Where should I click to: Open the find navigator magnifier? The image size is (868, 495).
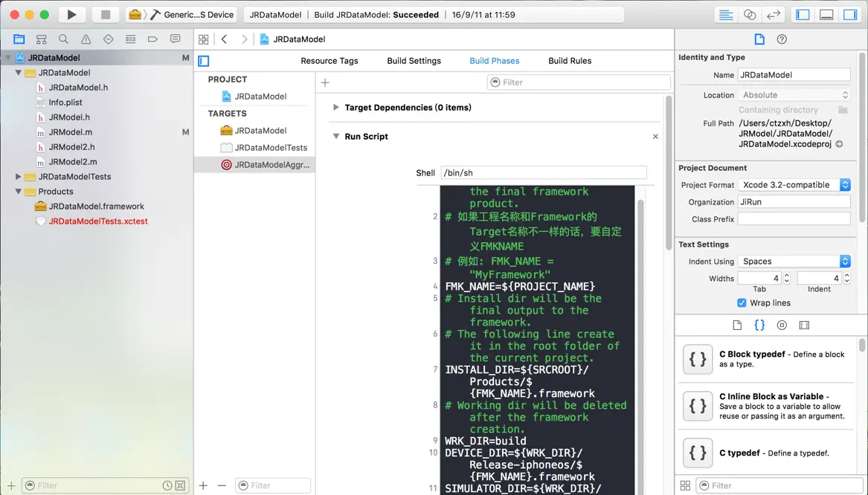tap(64, 39)
